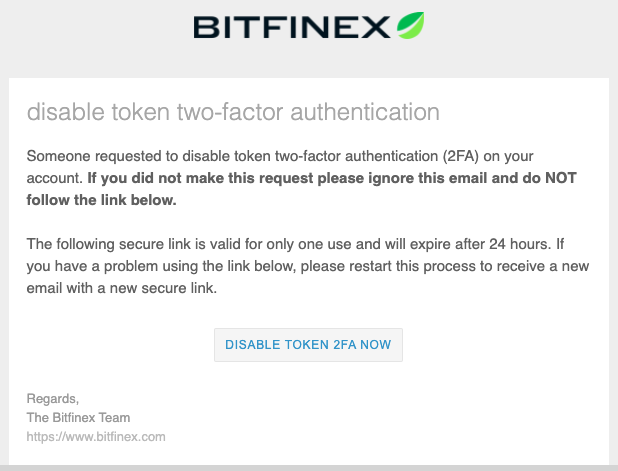This screenshot has width=618, height=471.
Task: Click 'The Bitfinex Team' signature line
Action: point(78,417)
